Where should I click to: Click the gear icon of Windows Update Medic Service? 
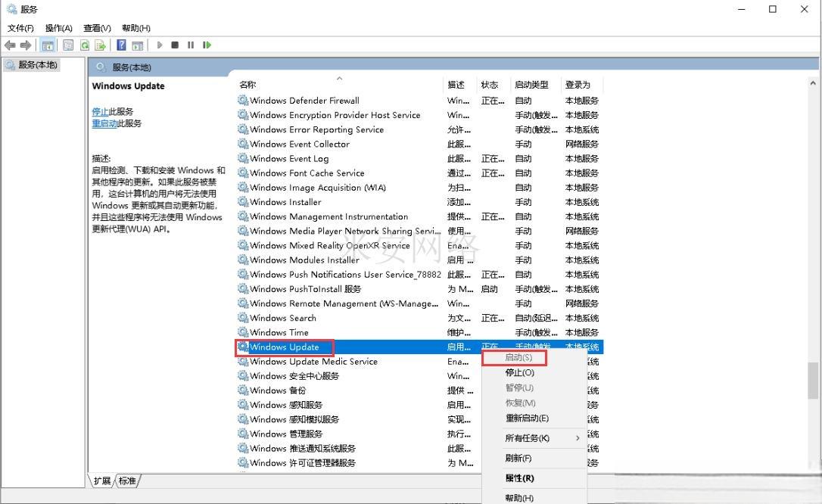(243, 361)
